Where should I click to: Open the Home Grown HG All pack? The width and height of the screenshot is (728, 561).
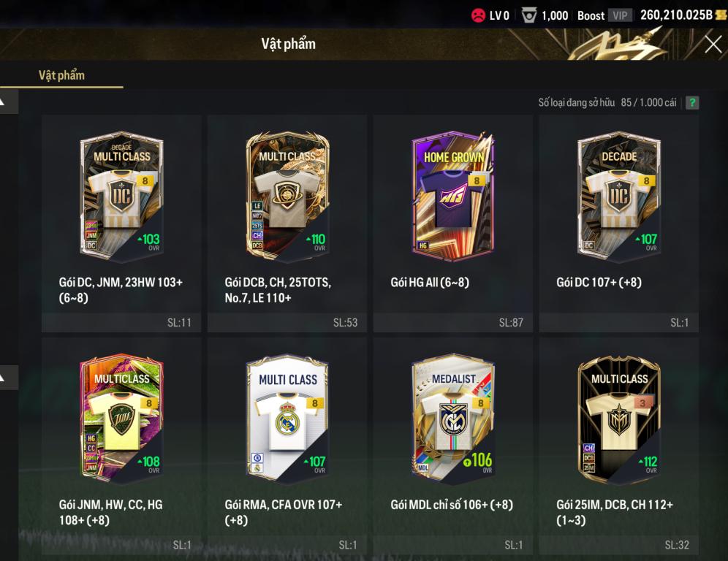click(452, 224)
